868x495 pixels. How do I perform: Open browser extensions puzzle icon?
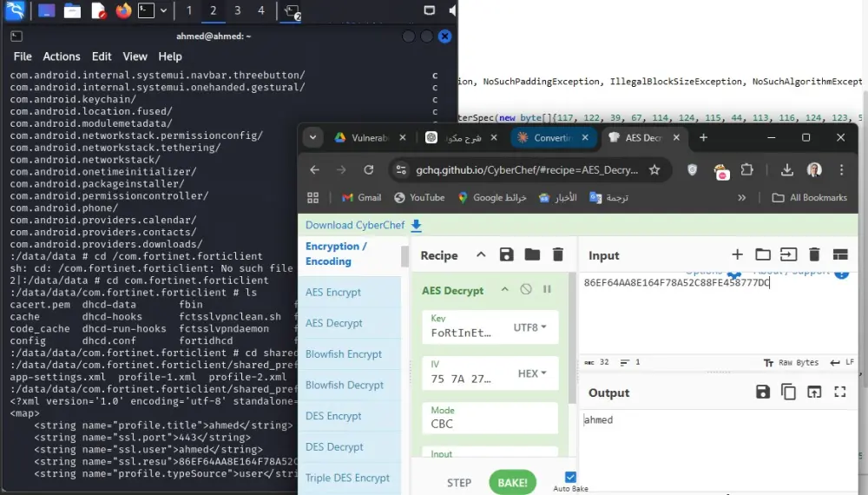(746, 170)
